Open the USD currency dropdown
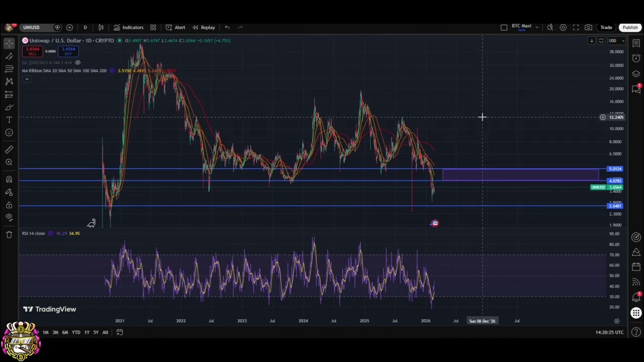This screenshot has height=362, width=644. (x=616, y=41)
